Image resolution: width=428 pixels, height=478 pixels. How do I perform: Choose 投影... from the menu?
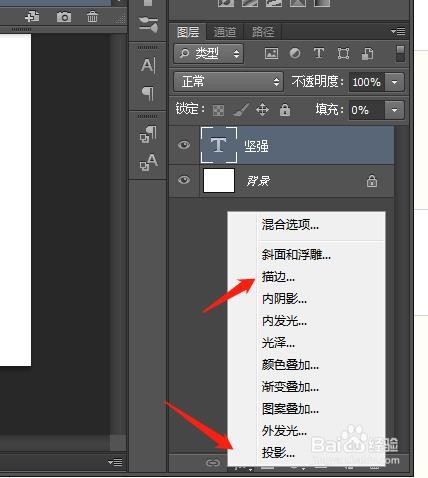coord(278,453)
